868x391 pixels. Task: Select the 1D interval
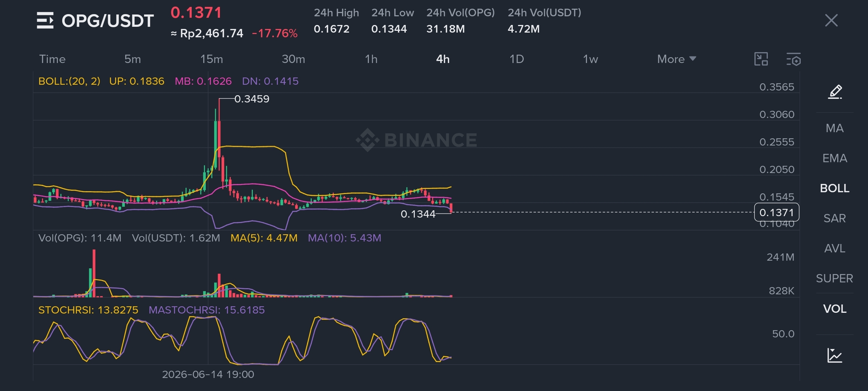click(516, 59)
